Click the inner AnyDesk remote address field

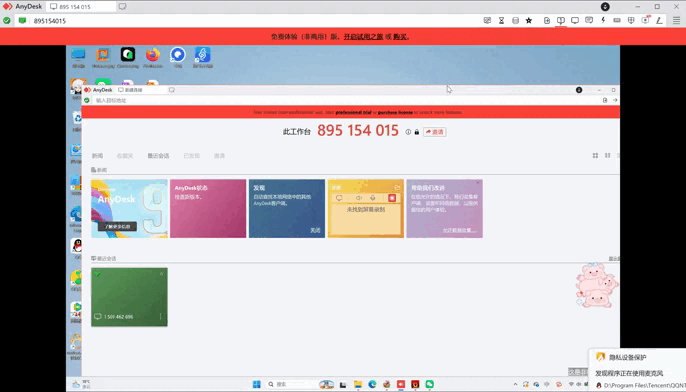pos(346,101)
